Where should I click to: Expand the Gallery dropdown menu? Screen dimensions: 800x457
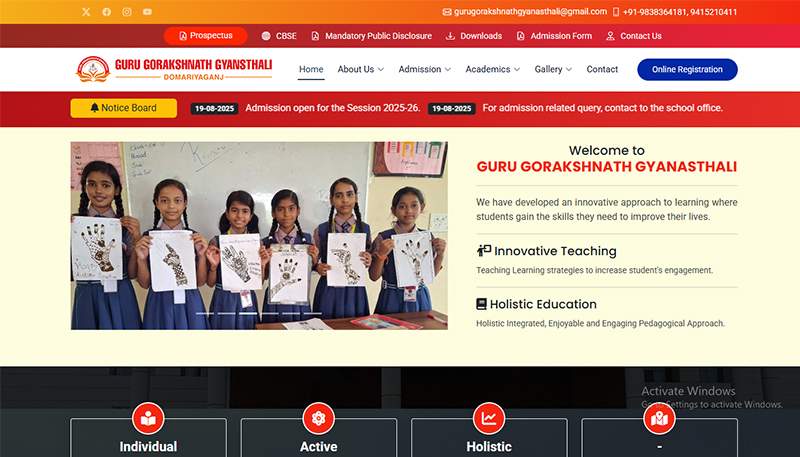(x=553, y=69)
